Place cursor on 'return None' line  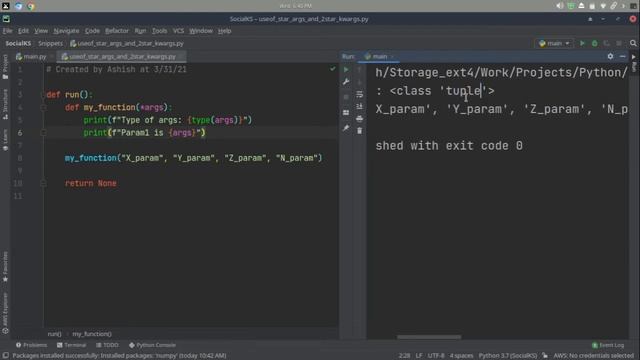(x=91, y=183)
